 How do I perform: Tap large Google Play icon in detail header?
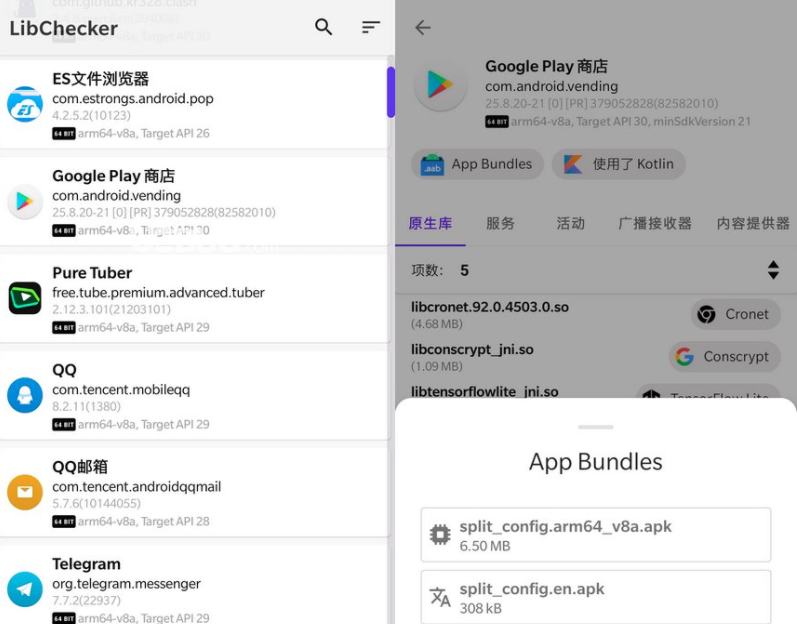pyautogui.click(x=441, y=85)
